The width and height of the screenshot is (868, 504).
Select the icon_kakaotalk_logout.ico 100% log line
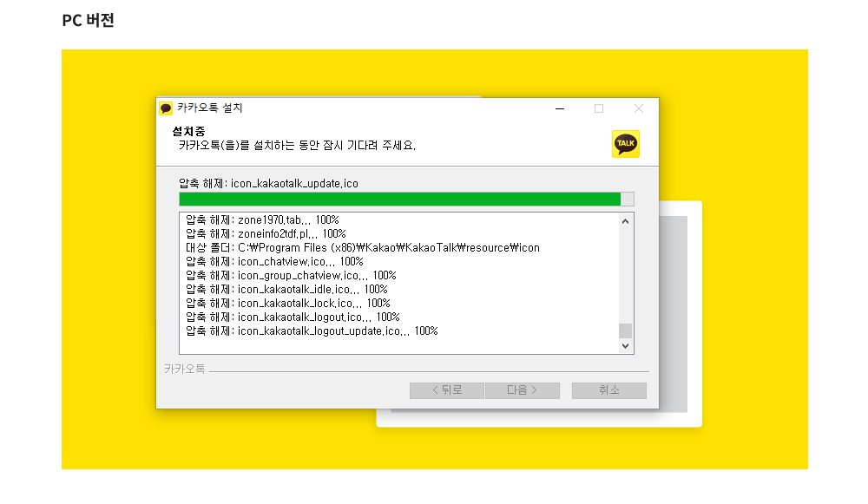click(293, 317)
